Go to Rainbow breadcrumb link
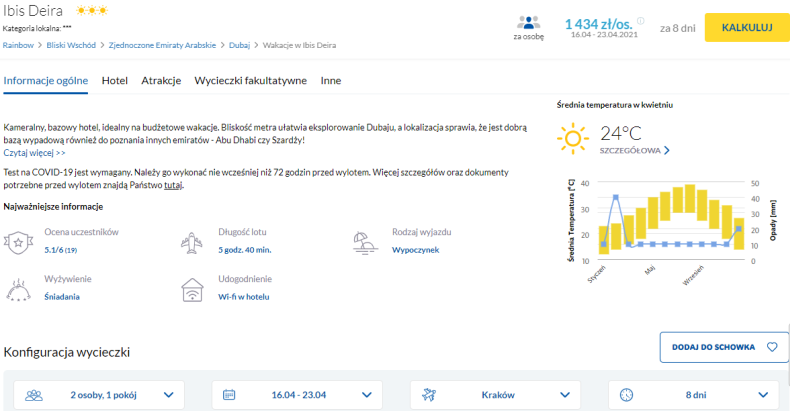 pyautogui.click(x=18, y=45)
